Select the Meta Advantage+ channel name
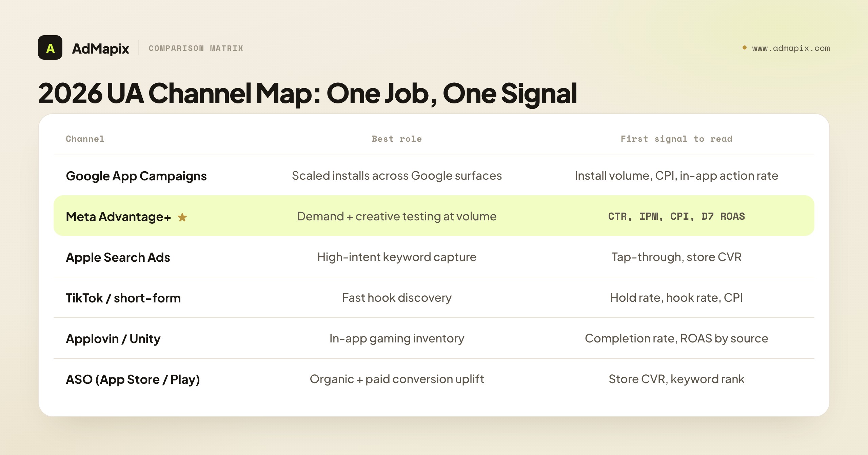868x455 pixels. pos(118,217)
